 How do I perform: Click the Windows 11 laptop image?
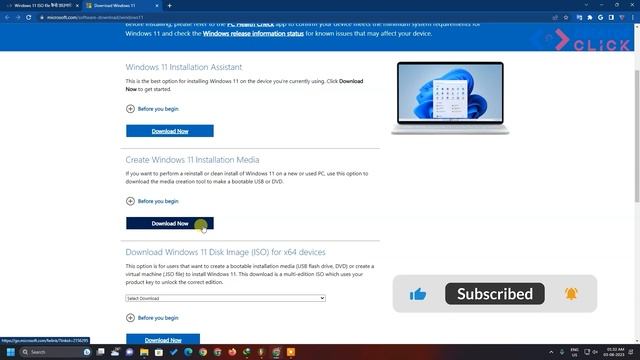(x=450, y=98)
